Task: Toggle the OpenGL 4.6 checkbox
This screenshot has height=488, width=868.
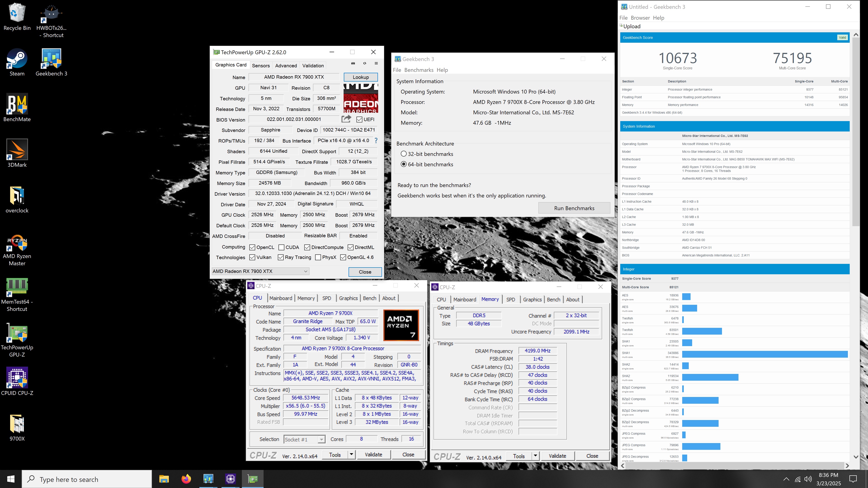Action: point(343,257)
